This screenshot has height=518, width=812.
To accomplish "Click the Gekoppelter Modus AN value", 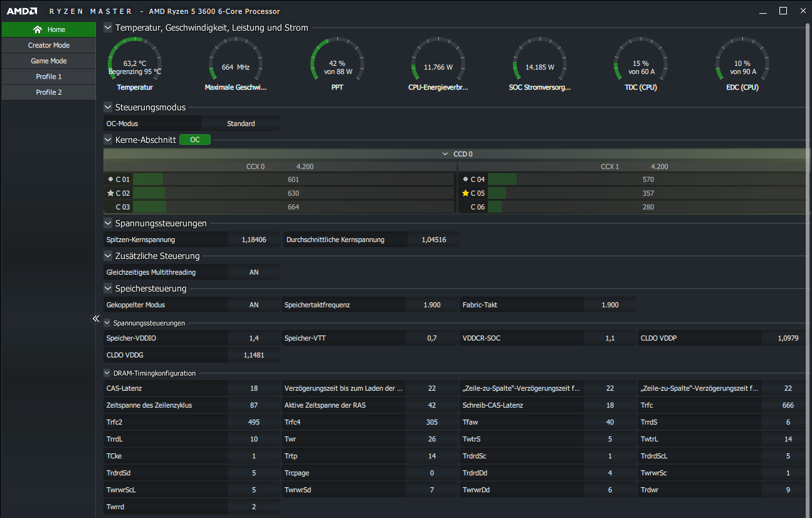I will tap(254, 305).
